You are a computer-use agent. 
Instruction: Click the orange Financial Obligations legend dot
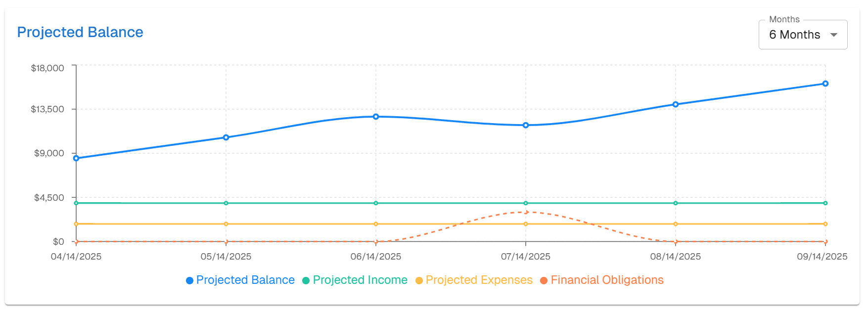click(x=544, y=280)
